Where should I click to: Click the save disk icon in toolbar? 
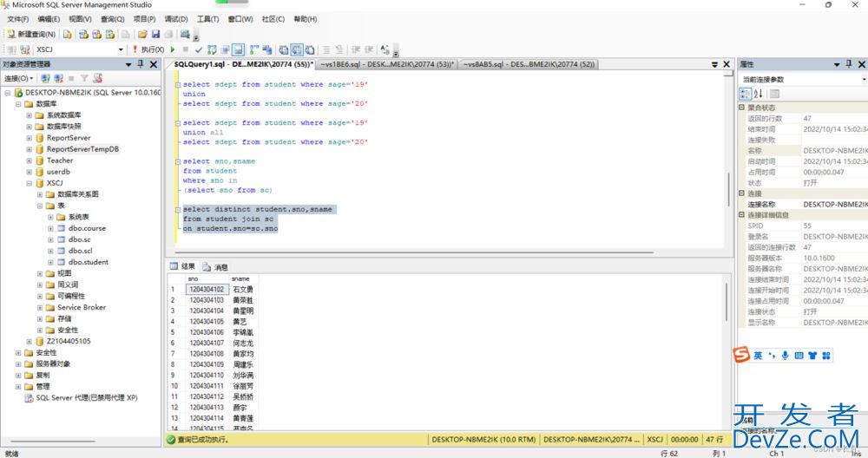point(155,35)
